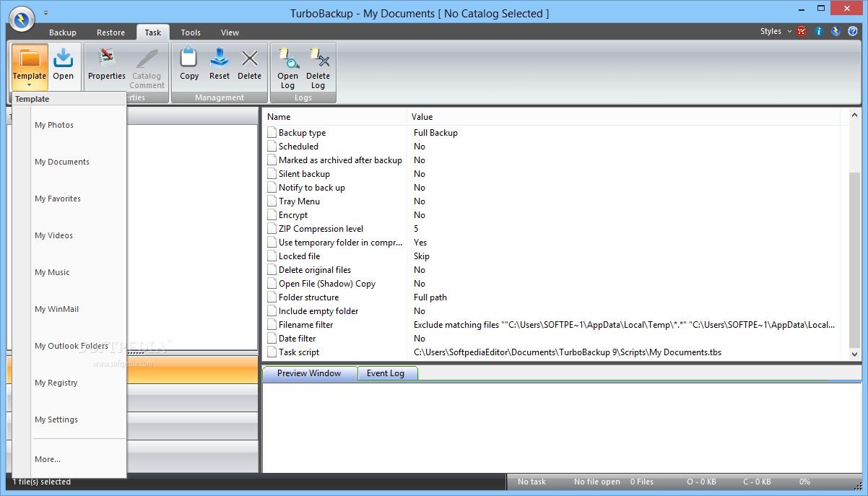
Task: Click the Full Backup value
Action: 435,133
